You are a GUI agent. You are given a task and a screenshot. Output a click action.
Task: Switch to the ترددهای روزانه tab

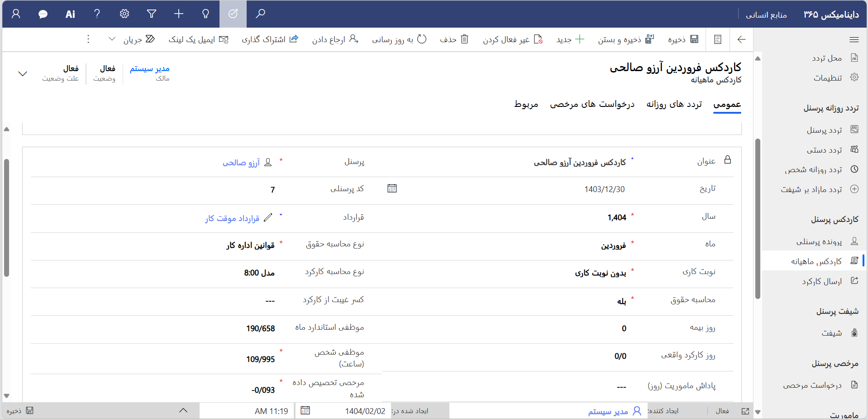click(x=674, y=104)
